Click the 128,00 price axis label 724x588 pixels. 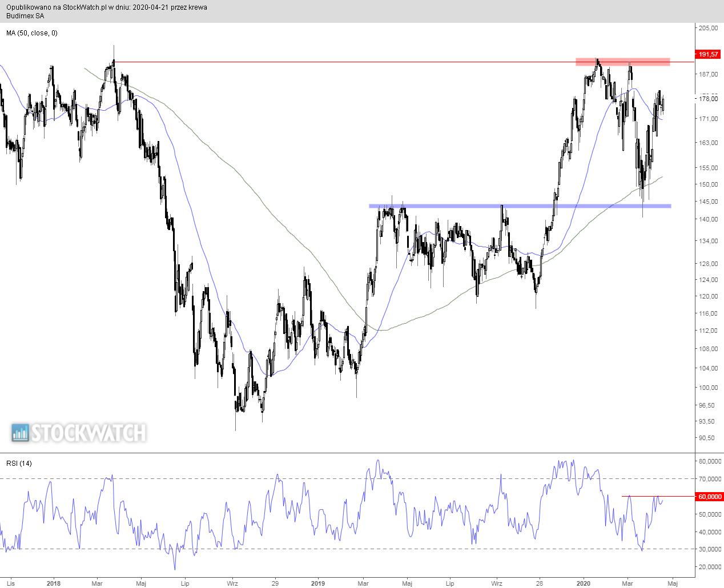tap(708, 263)
